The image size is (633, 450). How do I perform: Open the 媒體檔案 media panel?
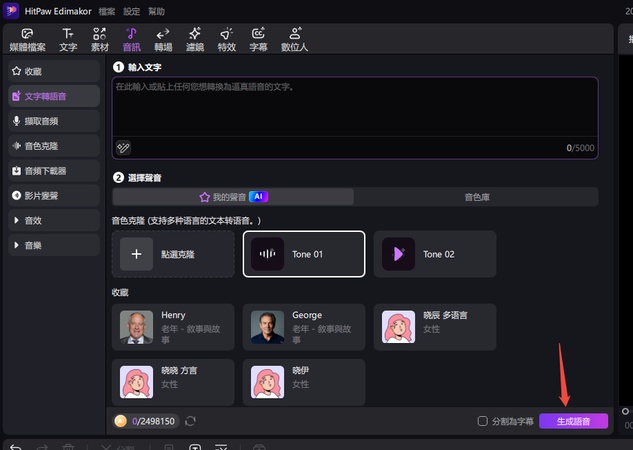point(27,40)
